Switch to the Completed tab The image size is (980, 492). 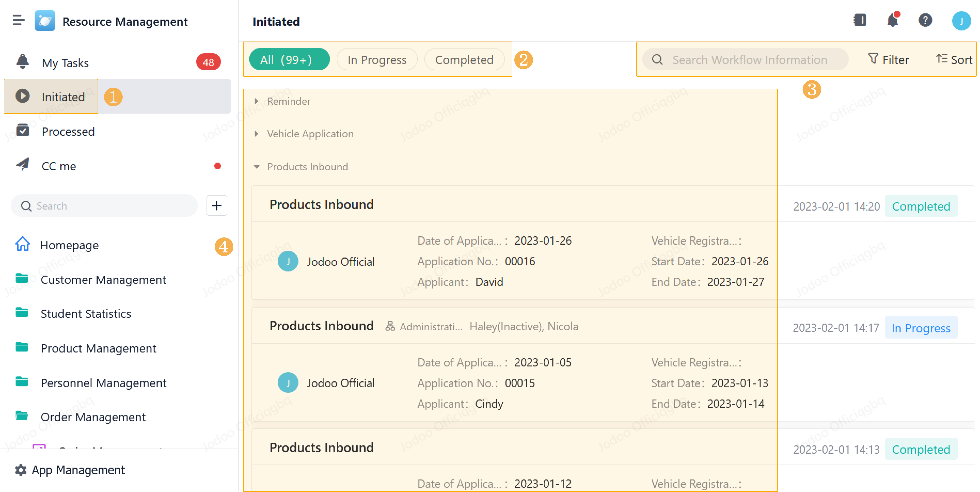click(464, 59)
